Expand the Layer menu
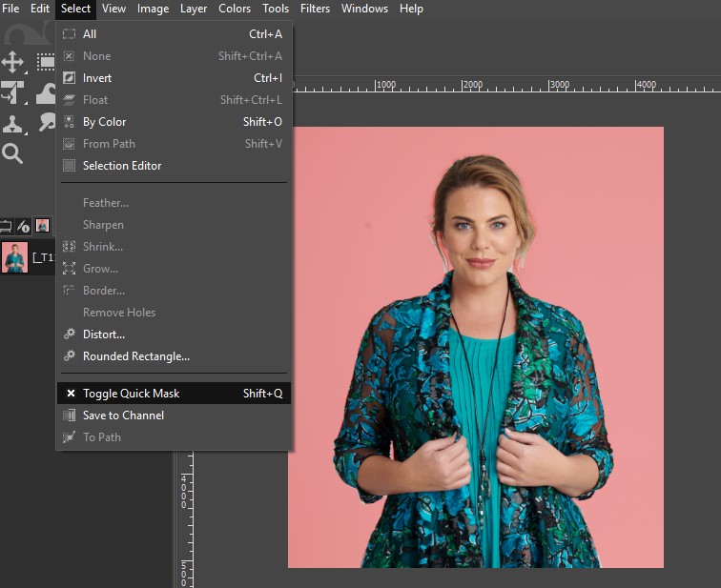 [194, 9]
